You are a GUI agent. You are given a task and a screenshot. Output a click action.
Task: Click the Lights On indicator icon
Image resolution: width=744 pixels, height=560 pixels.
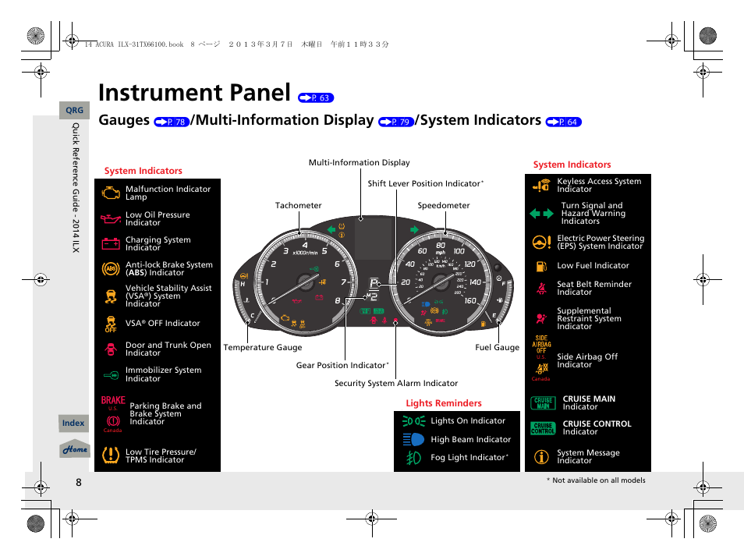[x=413, y=421]
